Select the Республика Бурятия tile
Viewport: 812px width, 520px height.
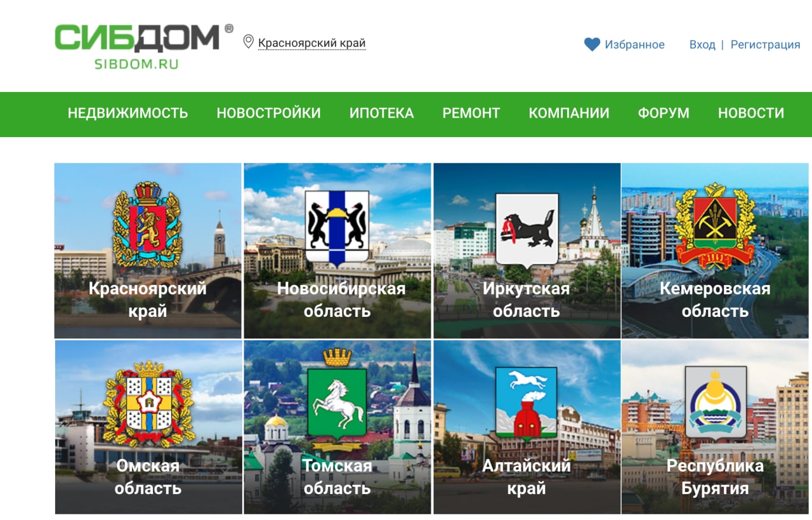pyautogui.click(x=715, y=427)
